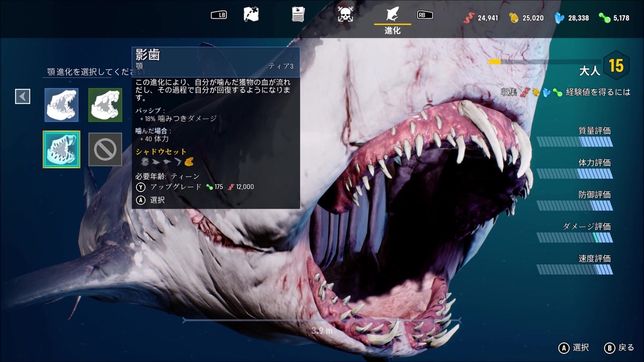Click the 経験値を得るには text
The image size is (644, 362).
598,93
